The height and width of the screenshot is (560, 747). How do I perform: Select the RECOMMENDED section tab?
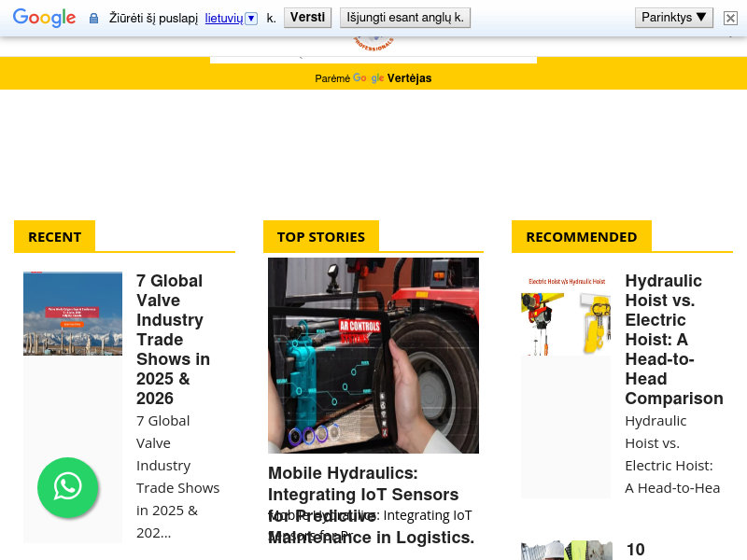coord(581,236)
